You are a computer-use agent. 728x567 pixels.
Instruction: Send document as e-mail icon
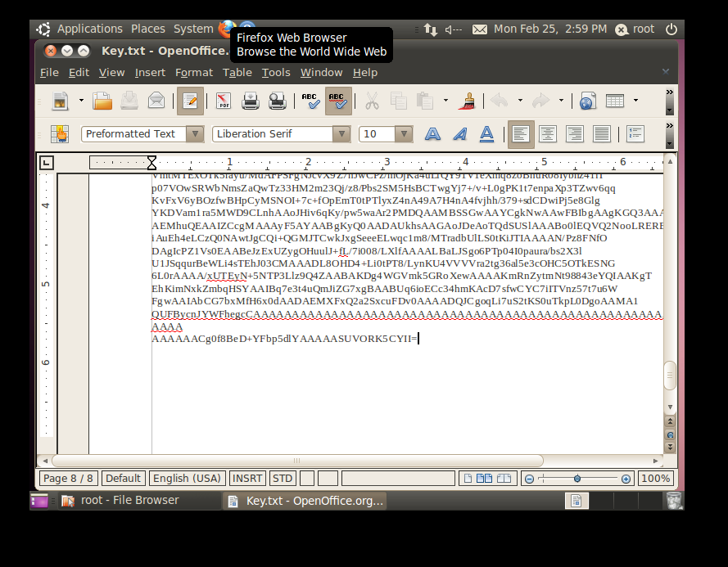click(x=156, y=101)
